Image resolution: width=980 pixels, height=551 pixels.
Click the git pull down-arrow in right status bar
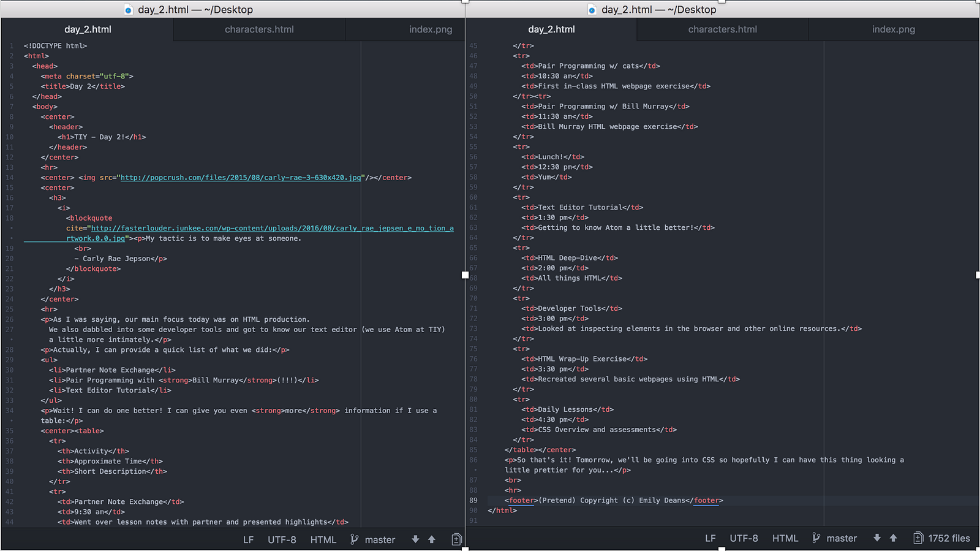pos(877,538)
